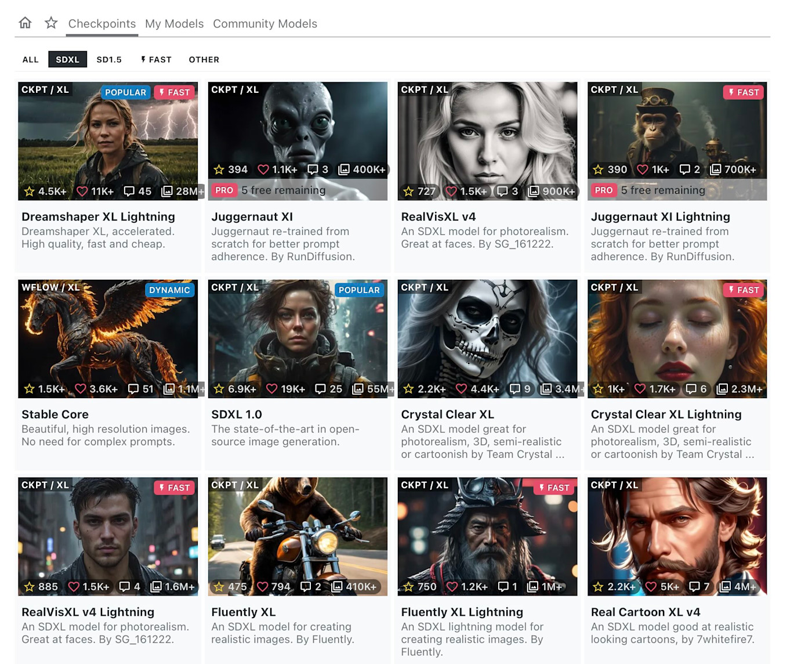
Task: Select the ALL filter
Action: point(31,59)
